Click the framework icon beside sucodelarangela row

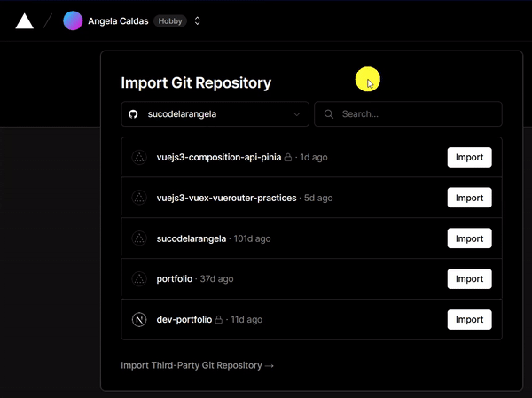(x=139, y=238)
